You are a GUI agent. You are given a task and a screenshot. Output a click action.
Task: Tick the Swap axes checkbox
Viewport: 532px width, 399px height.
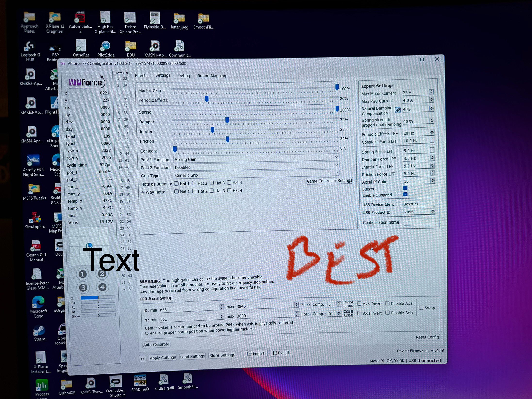coord(421,308)
